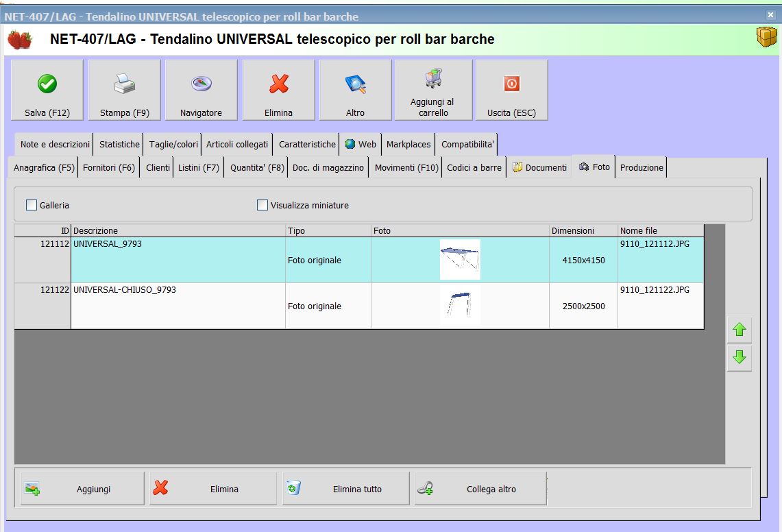Image resolution: width=782 pixels, height=532 pixels.
Task: Open the Quantita' (F8) tab
Action: pos(257,168)
